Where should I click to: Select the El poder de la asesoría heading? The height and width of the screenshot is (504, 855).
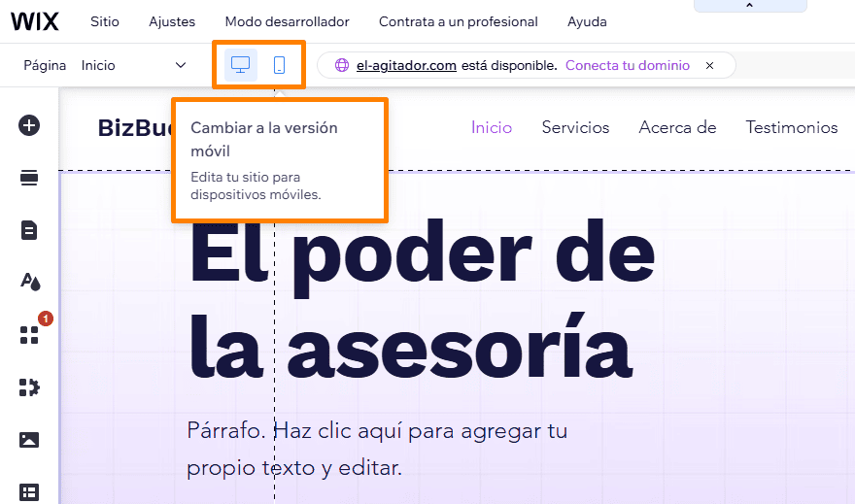(421, 298)
